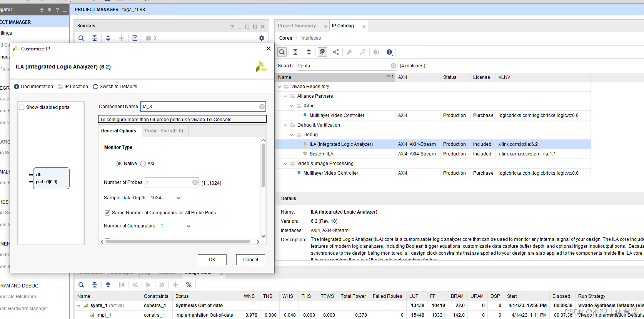The width and height of the screenshot is (644, 319).
Task: Click the percent icon in Design Runs
Action: coord(189,285)
